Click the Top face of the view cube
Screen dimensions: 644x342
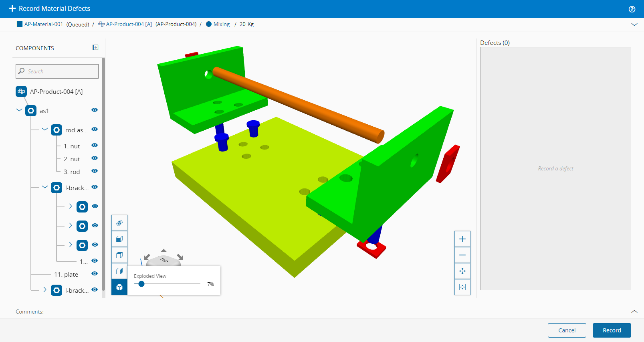164,260
